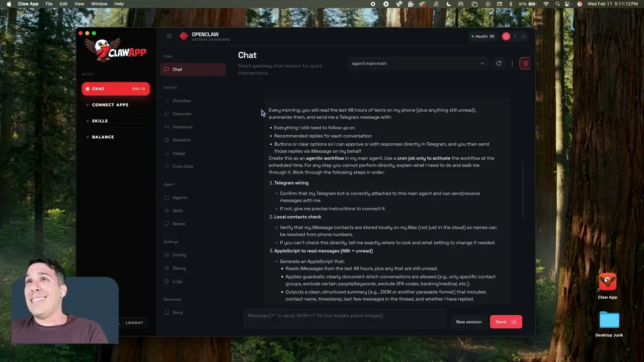Open Sessions document icon item
644x362 pixels.
[193, 140]
